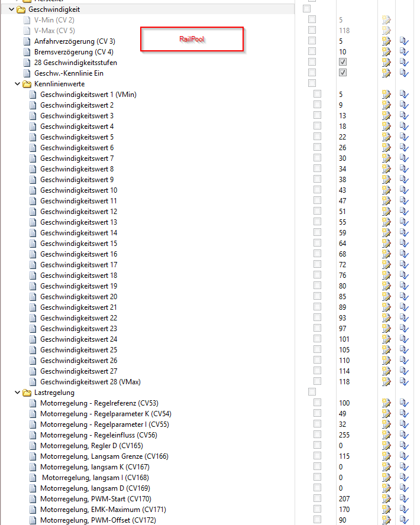Click the red-bordered RailPool box

coord(192,39)
